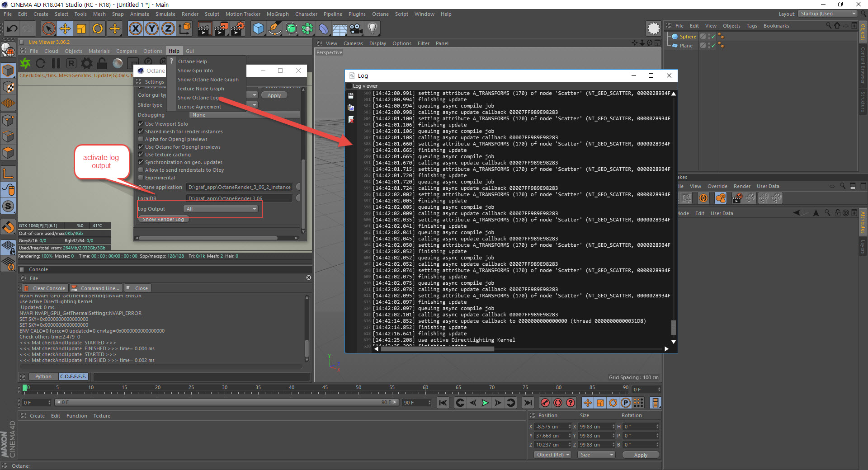Choose Show Octane Log from Help menu
The image size is (868, 470).
pos(198,98)
